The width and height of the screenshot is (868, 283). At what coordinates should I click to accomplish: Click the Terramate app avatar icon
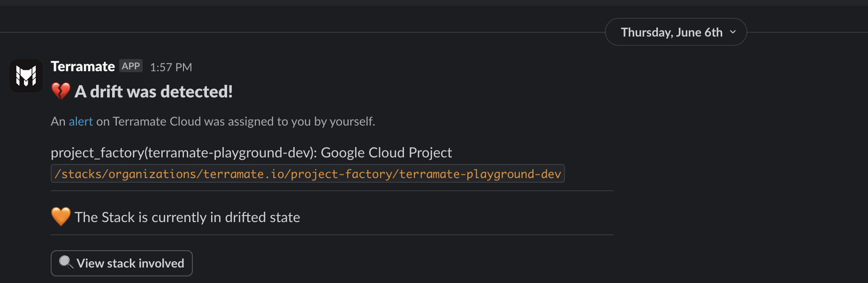pos(26,75)
